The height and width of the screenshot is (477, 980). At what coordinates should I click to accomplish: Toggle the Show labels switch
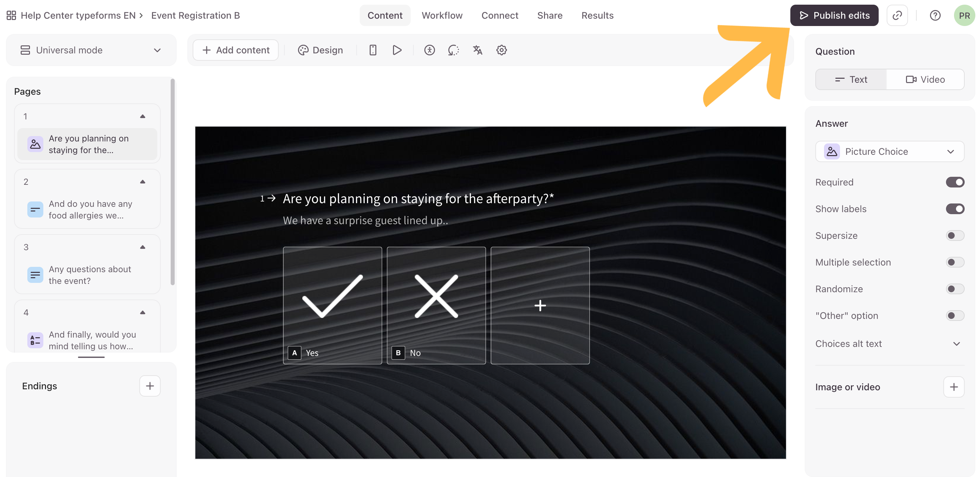click(955, 209)
